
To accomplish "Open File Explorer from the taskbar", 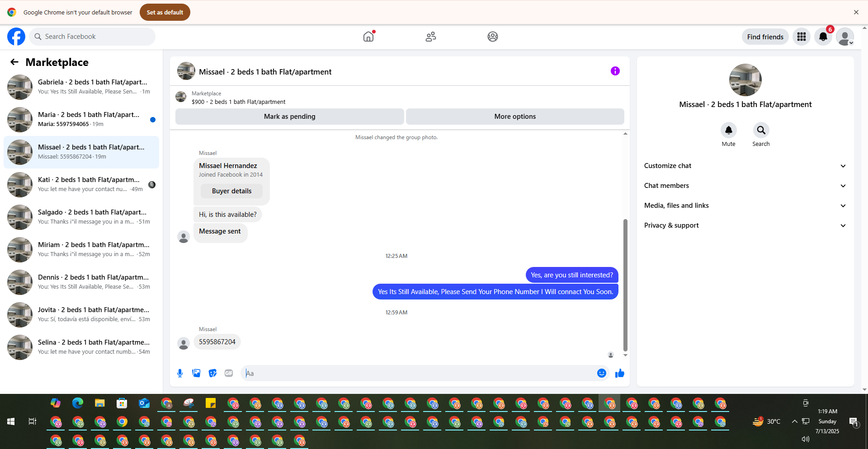I will pos(100,403).
